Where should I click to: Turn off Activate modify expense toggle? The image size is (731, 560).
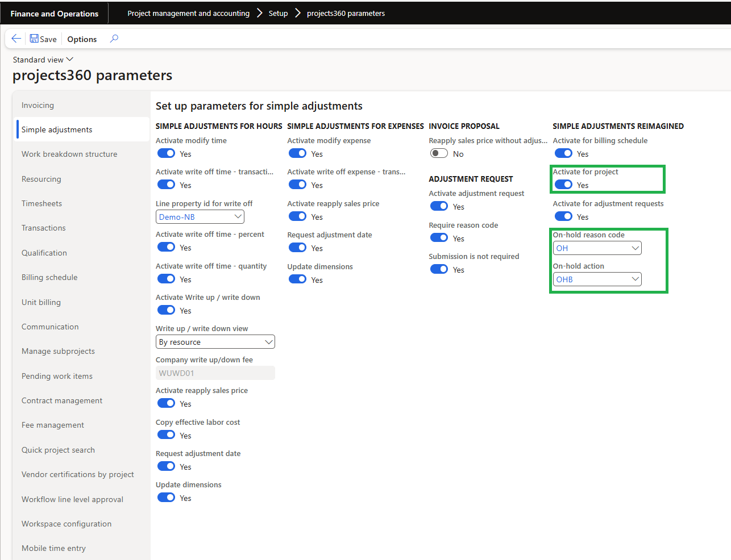297,153
